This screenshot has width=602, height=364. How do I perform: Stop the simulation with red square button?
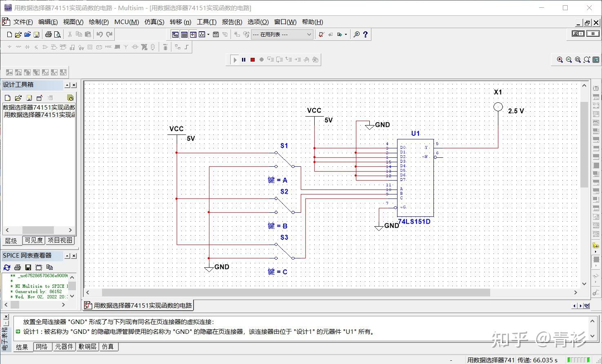click(x=253, y=60)
